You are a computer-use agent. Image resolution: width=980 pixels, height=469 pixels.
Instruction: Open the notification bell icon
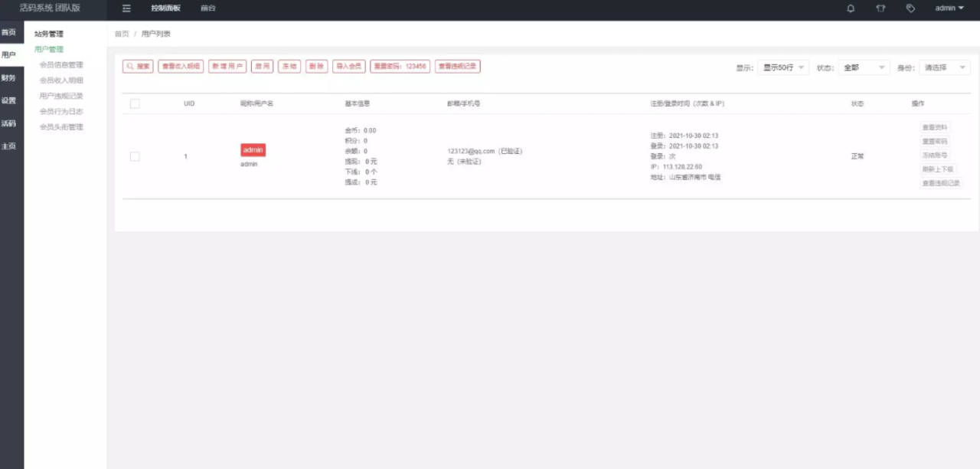[x=851, y=8]
